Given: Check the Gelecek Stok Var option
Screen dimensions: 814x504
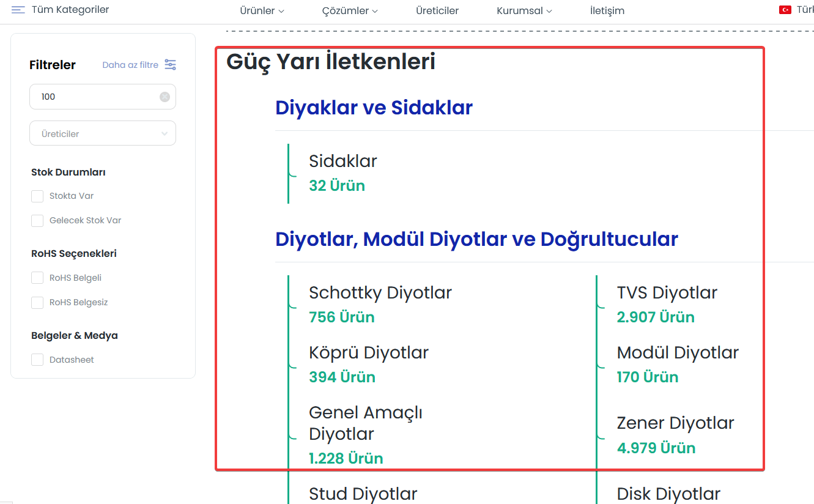Looking at the screenshot, I should pos(37,221).
